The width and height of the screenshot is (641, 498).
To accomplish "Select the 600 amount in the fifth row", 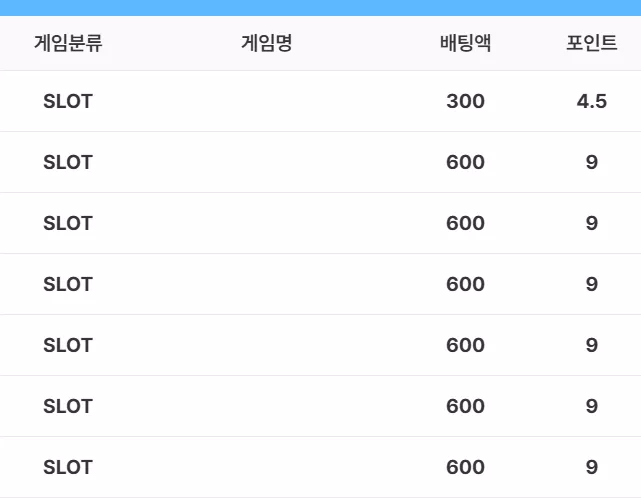I will tap(465, 345).
